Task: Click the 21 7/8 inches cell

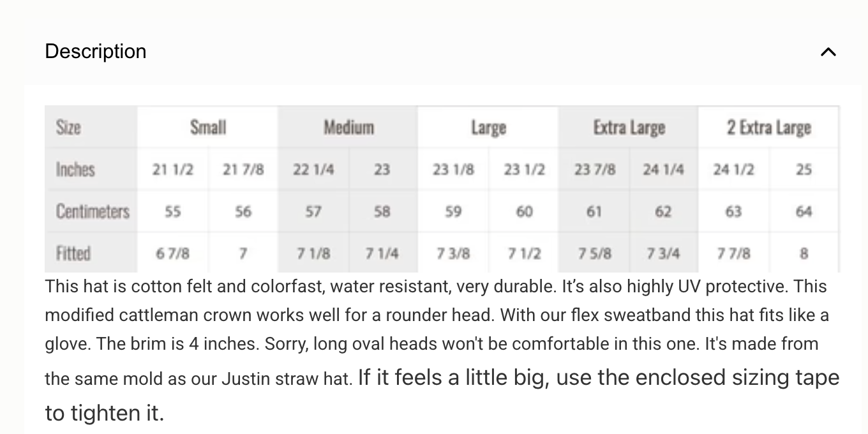Action: point(243,170)
